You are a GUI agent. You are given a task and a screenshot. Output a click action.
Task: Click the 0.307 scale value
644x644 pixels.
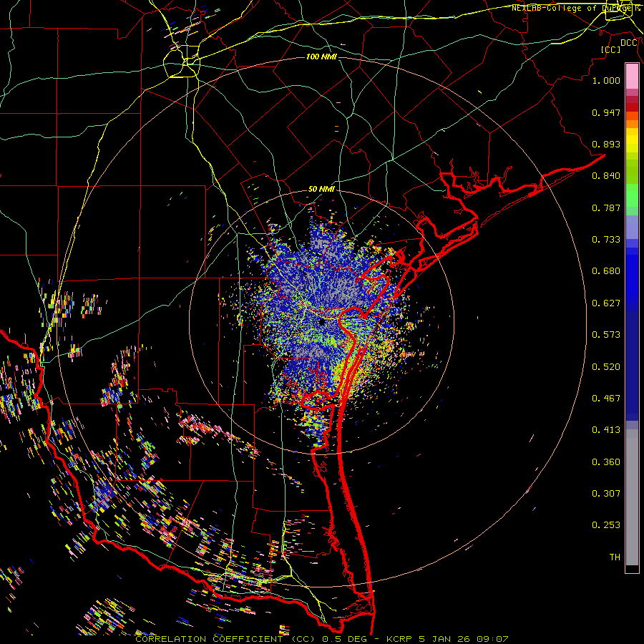click(606, 493)
